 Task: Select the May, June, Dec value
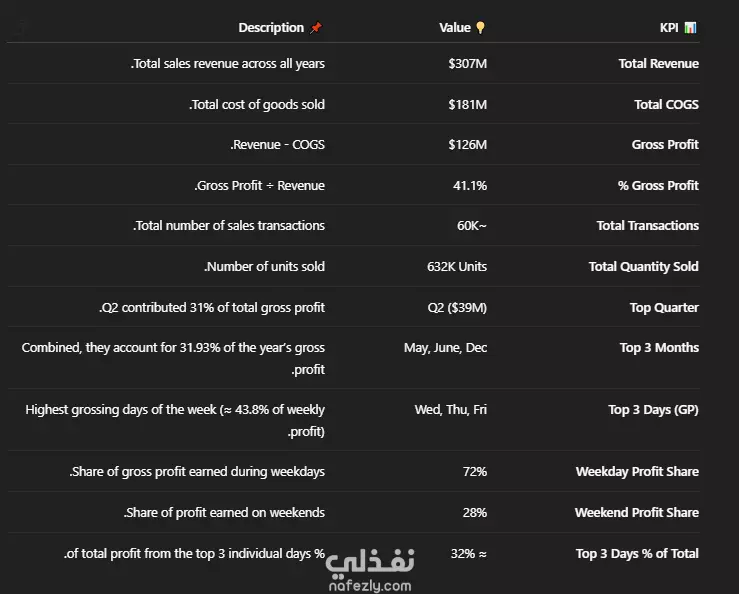(x=445, y=348)
